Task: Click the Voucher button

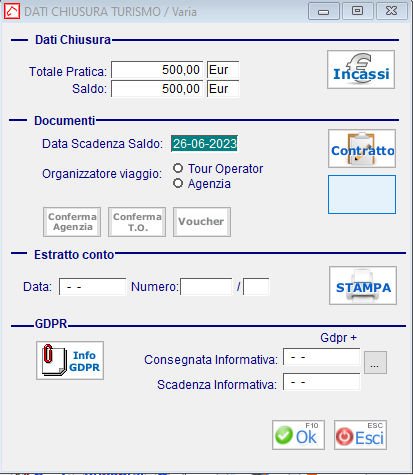Action: [x=202, y=222]
